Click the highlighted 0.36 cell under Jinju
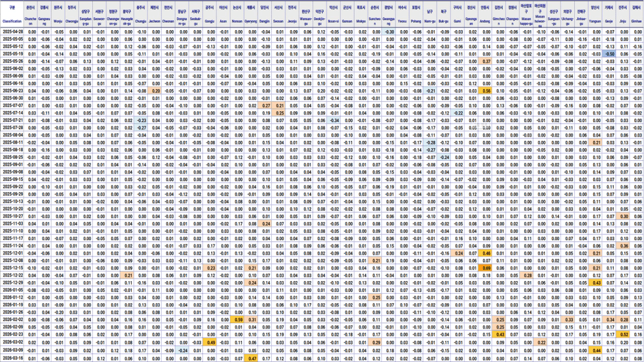 (623, 246)
